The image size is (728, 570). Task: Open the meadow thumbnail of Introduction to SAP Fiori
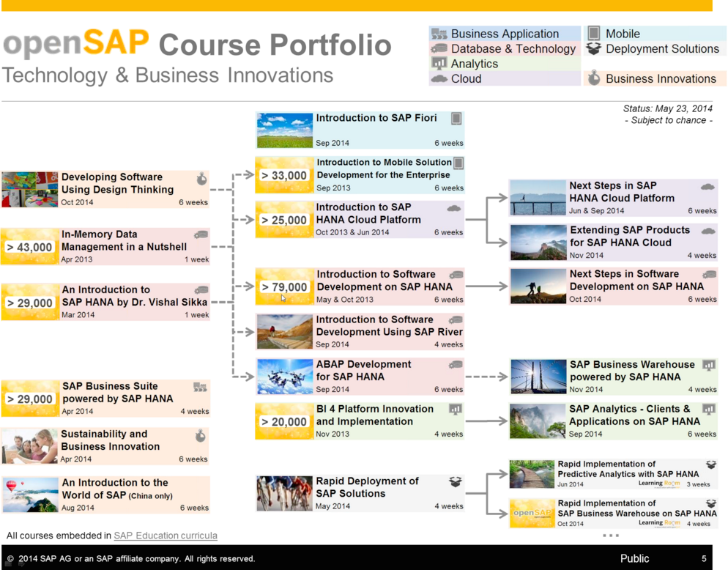285,130
